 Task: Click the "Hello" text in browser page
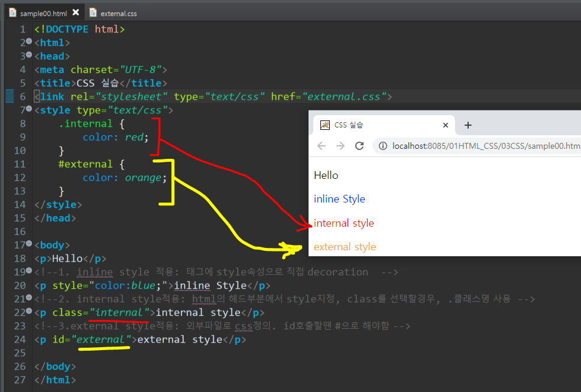(x=326, y=175)
